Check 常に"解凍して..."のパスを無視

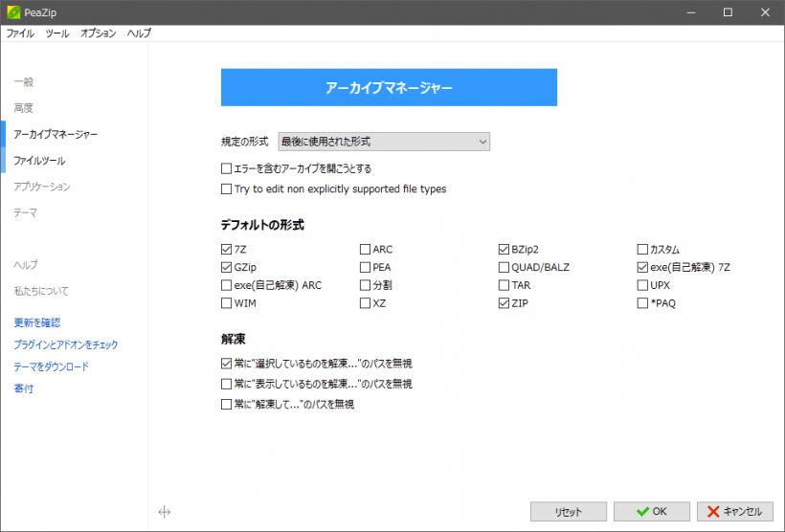[226, 404]
